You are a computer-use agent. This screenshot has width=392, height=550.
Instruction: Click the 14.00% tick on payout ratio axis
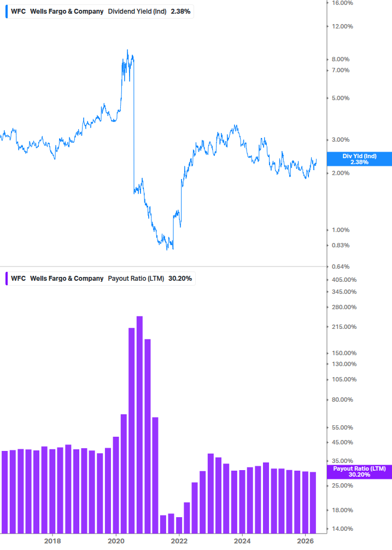click(x=342, y=529)
